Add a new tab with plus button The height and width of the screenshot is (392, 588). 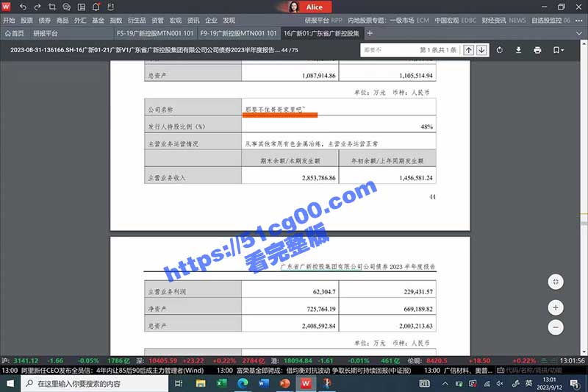pyautogui.click(x=370, y=33)
